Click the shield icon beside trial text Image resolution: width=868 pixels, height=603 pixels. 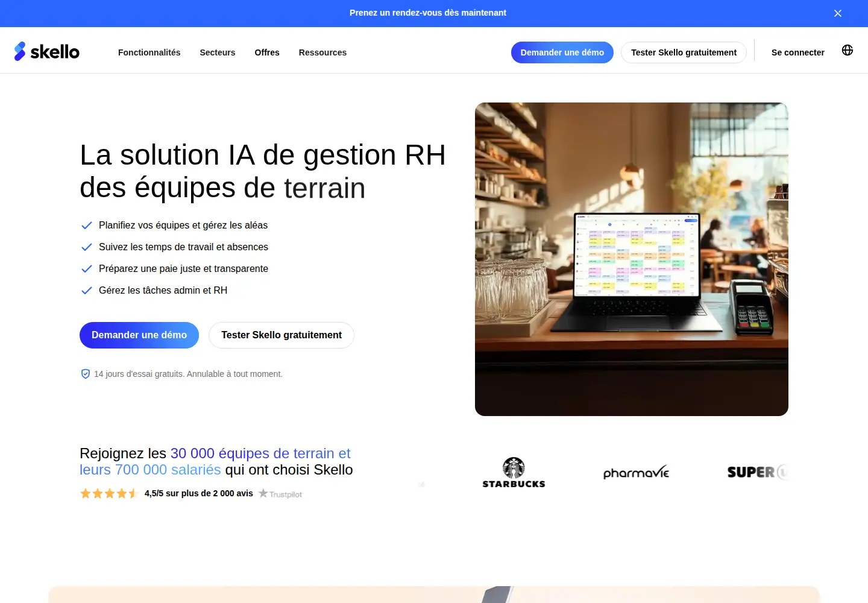click(x=86, y=374)
